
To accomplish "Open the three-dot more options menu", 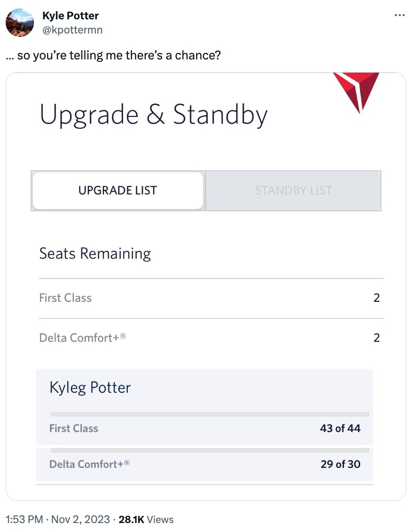I will (x=399, y=15).
